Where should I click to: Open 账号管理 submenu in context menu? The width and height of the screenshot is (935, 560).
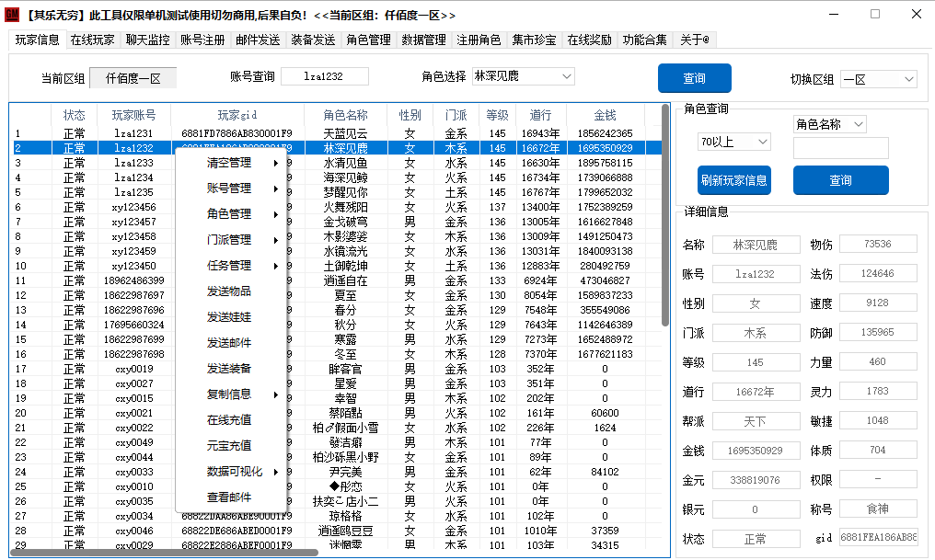230,189
